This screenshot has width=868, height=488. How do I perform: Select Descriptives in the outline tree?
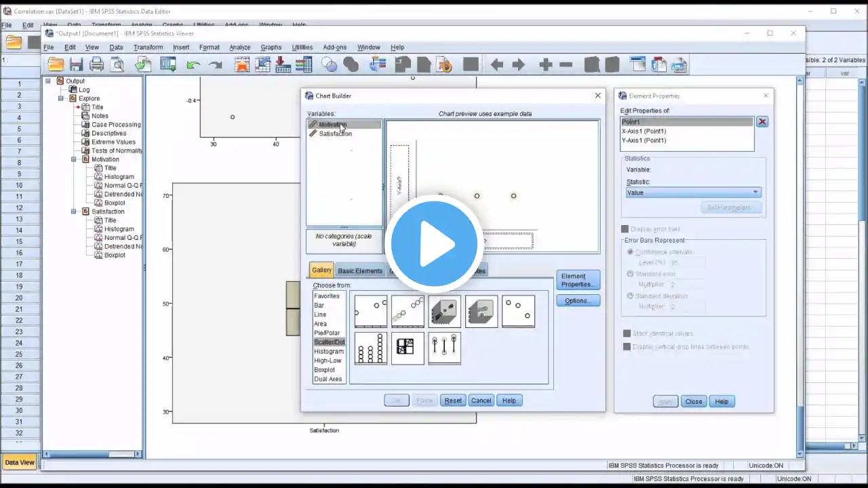108,133
